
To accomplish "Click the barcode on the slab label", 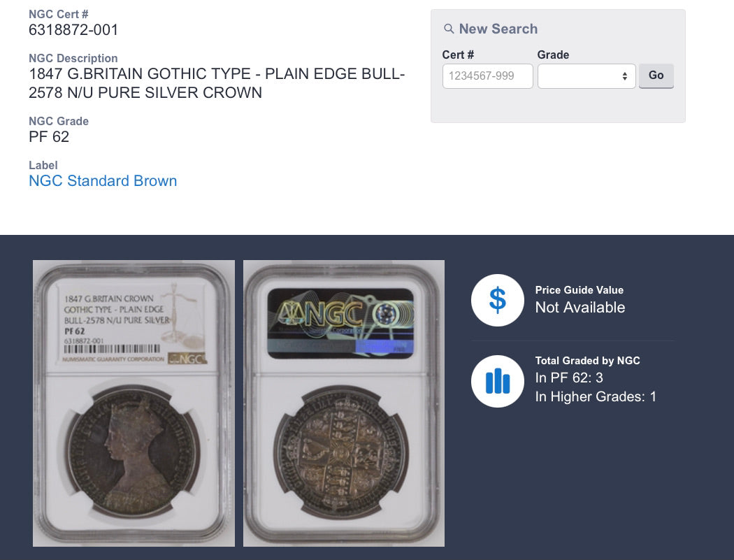I will pyautogui.click(x=112, y=349).
